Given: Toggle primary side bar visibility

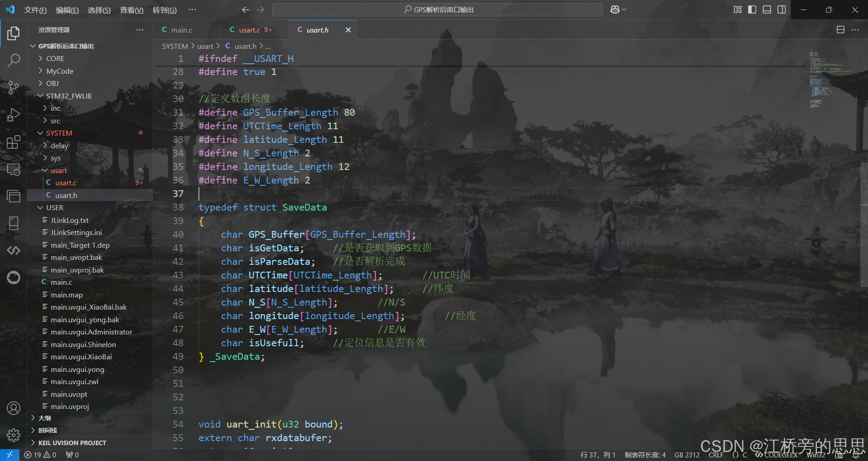Looking at the screenshot, I should pyautogui.click(x=752, y=9).
